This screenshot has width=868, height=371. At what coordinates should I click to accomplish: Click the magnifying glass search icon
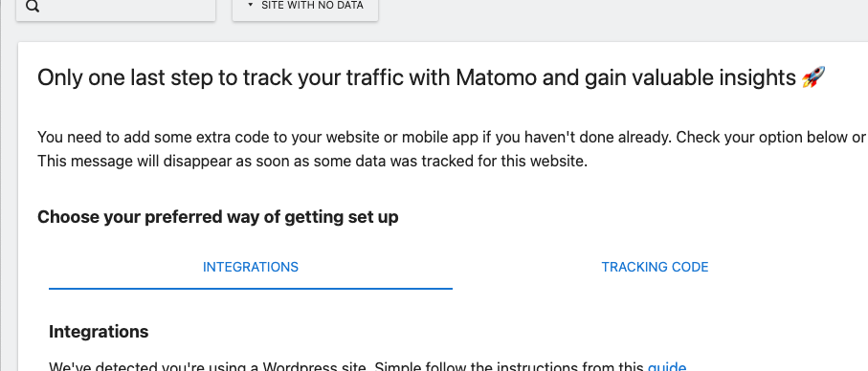click(33, 6)
